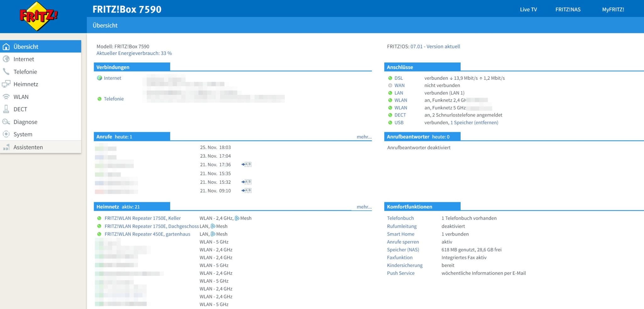Open DECT via cordless phone icon
The width and height of the screenshot is (644, 309).
[6, 109]
